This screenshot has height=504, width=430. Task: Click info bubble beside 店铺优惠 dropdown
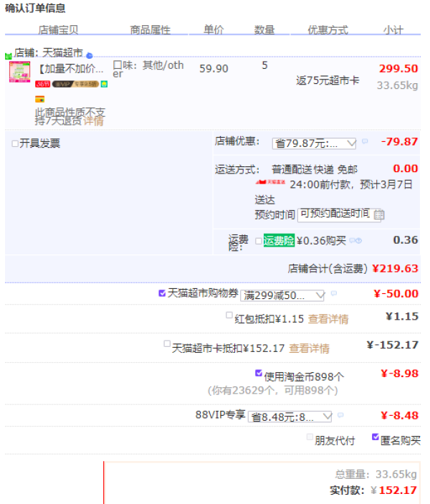click(x=365, y=141)
